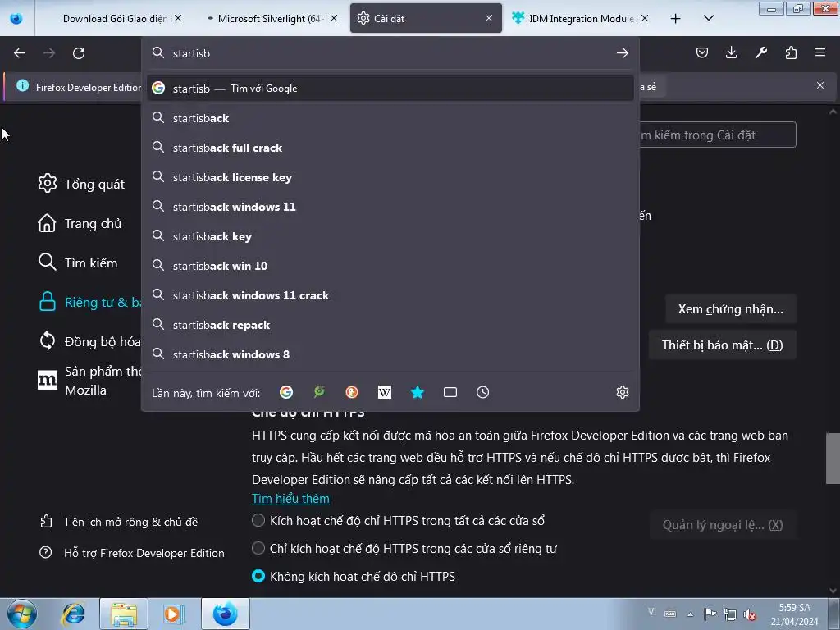Open the Action Center flag icon
Image resolution: width=840 pixels, height=630 pixels.
710,614
